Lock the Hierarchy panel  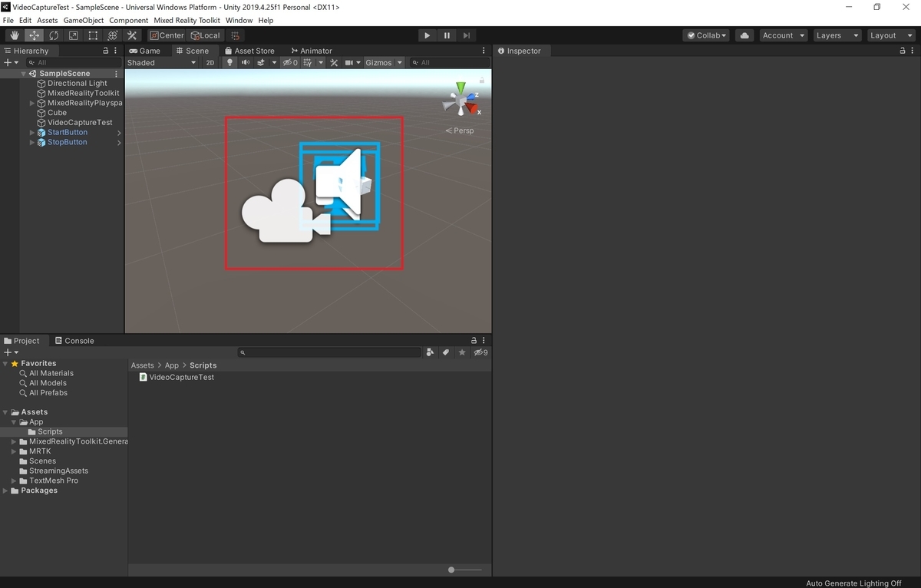[x=106, y=51]
